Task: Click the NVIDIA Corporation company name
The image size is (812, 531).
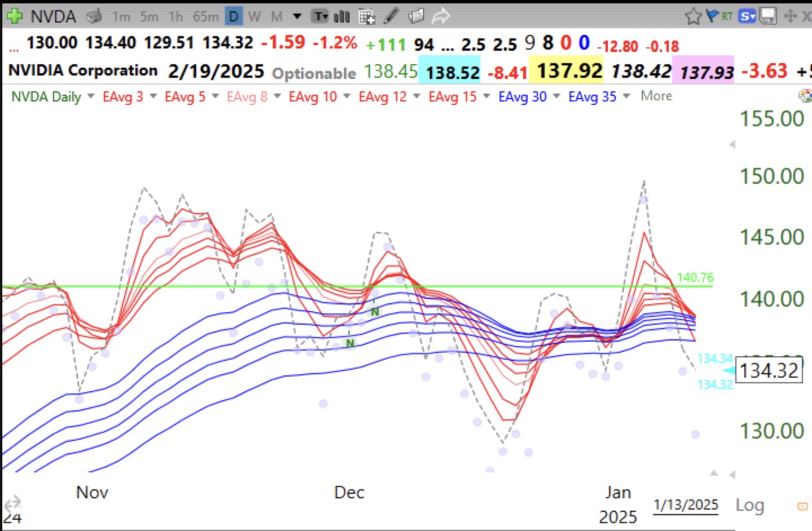Action: click(x=83, y=70)
